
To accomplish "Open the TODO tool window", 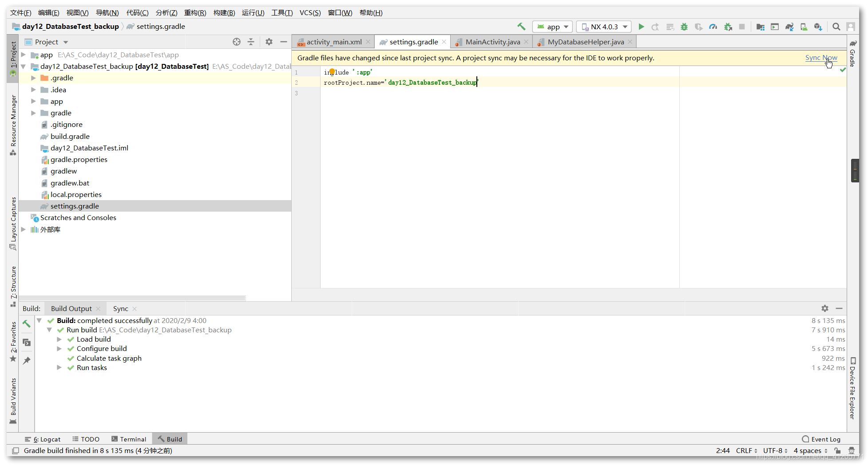I will [86, 439].
